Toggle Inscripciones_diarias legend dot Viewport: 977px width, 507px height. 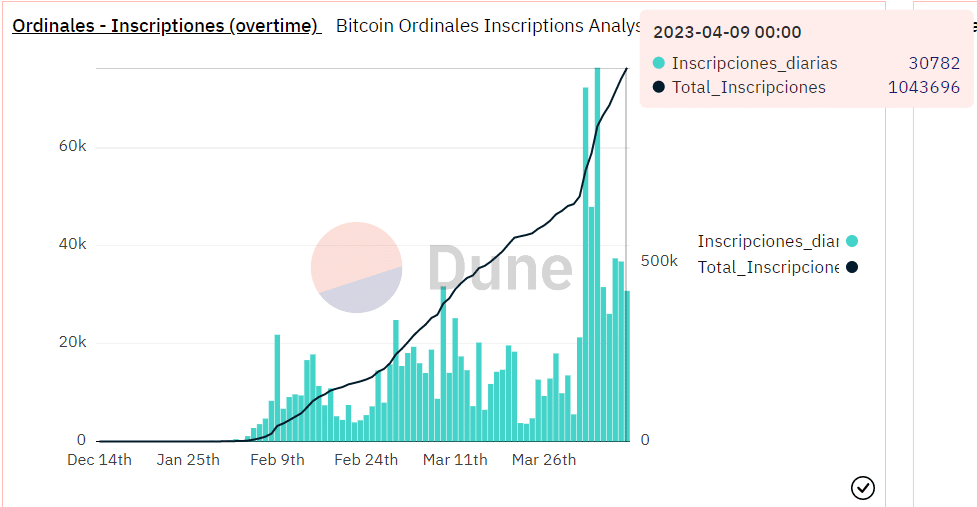tap(852, 241)
